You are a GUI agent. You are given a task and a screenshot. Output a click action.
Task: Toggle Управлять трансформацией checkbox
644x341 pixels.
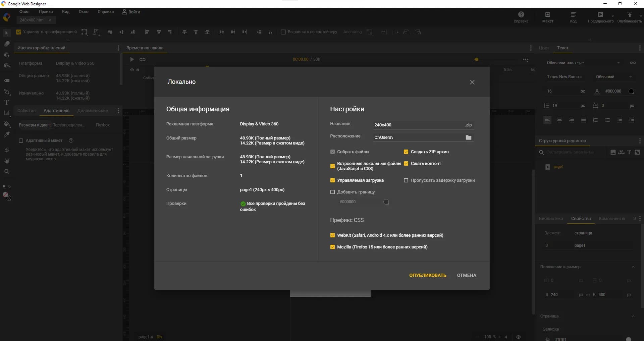[x=19, y=32]
